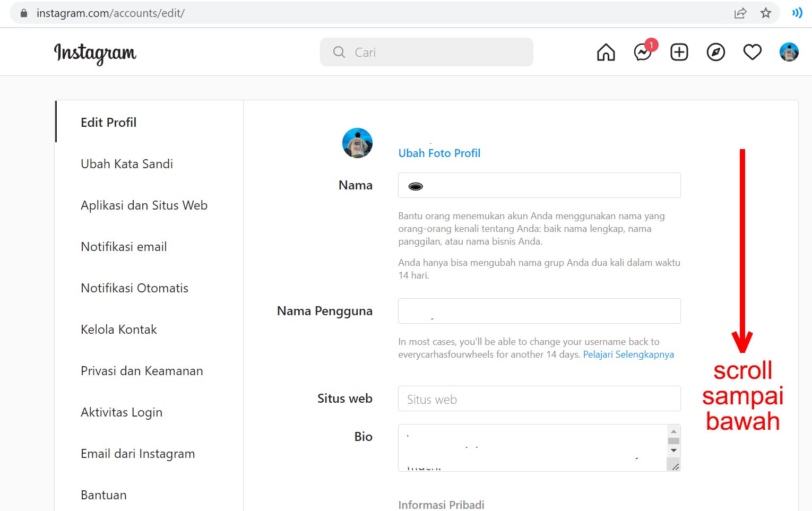
Task: Click the Situs web label
Action: click(345, 399)
